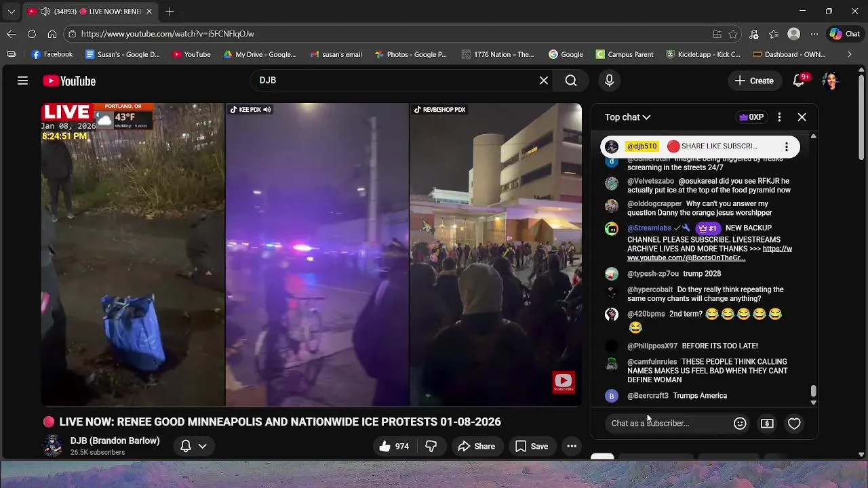Open the emoji picker in chat
Image resolution: width=868 pixels, height=488 pixels.
pos(740,424)
